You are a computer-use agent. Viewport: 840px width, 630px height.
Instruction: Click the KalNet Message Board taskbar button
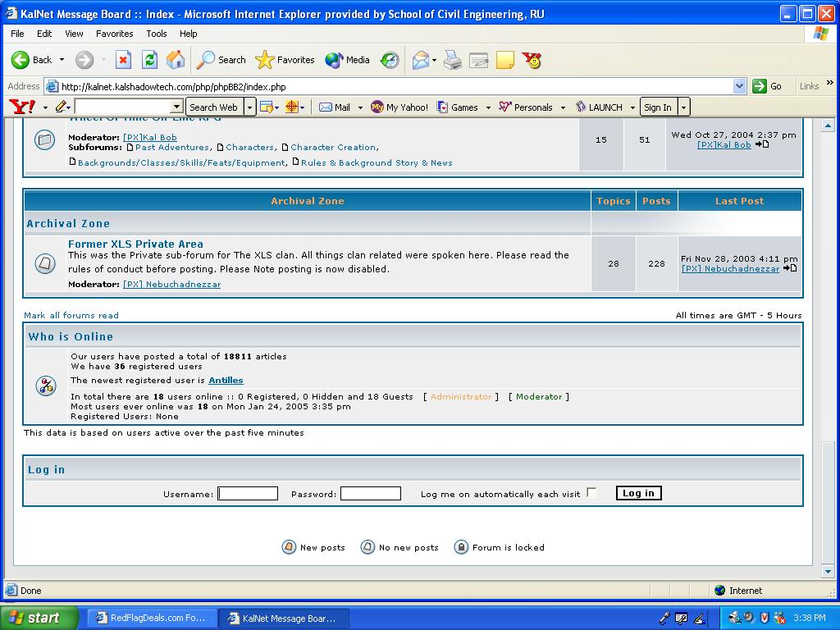coord(284,619)
